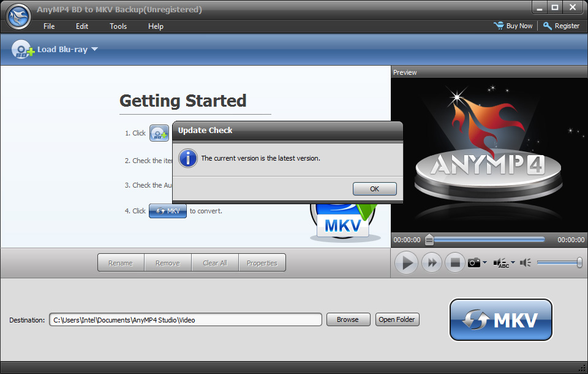Click the audio track ABC icon
This screenshot has height=374, width=588.
coord(501,263)
